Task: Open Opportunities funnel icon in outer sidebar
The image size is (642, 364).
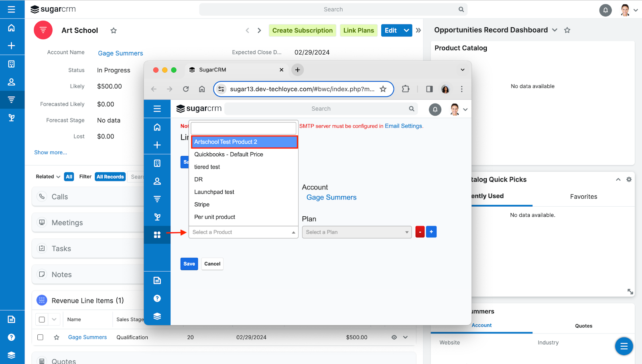Action: point(11,100)
